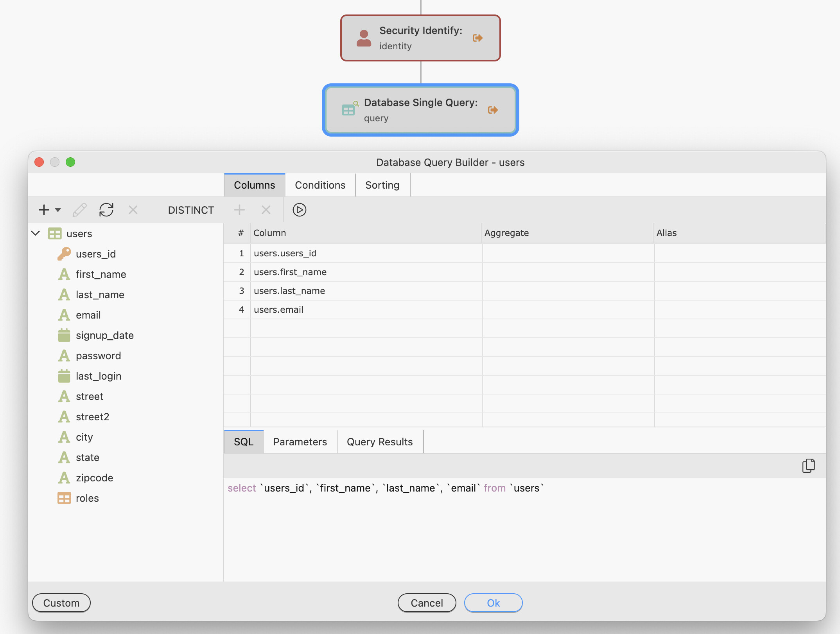This screenshot has width=840, height=634.
Task: Click the Database Single Query output arrow
Action: (493, 110)
